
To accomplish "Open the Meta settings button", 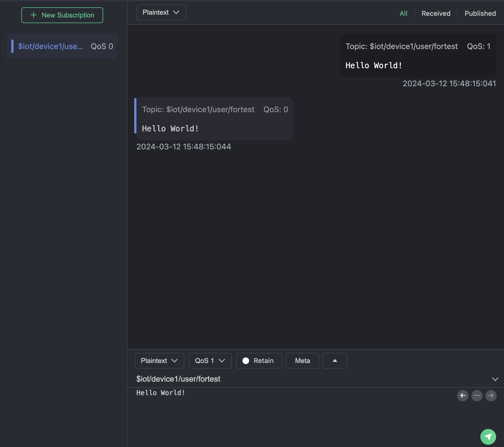I will (x=302, y=361).
